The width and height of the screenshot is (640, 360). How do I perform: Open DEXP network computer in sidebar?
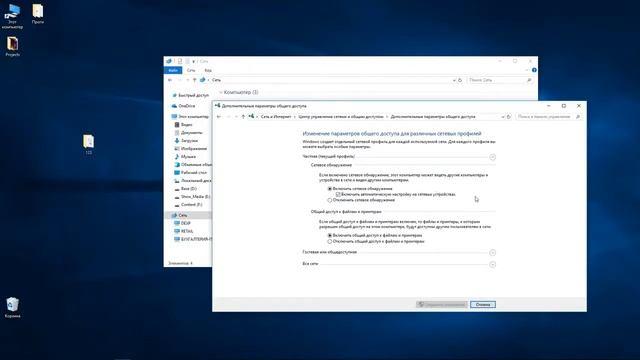point(182,223)
